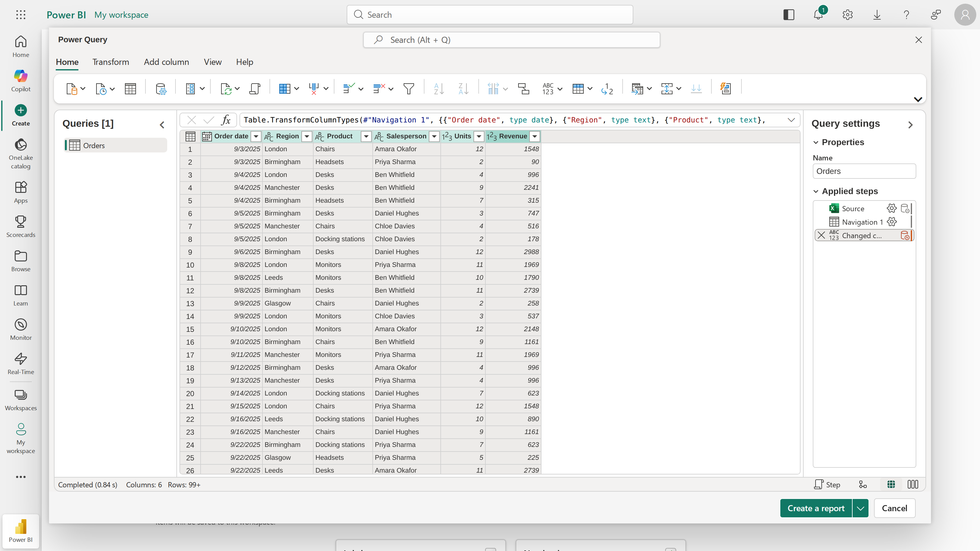
Task: Click the Use first row as headers icon
Action: (578, 88)
